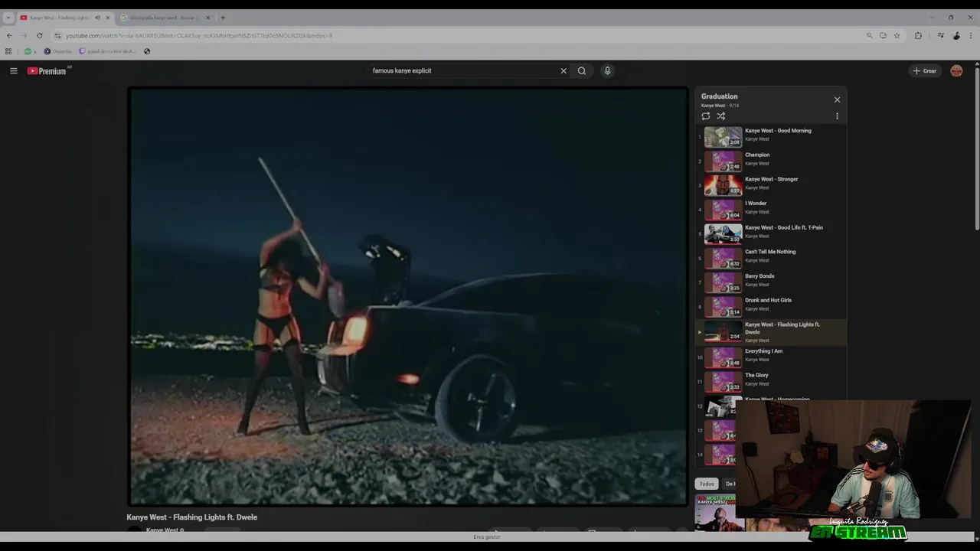Open the tab search dropdown arrow
The width and height of the screenshot is (980, 551).
[8, 18]
